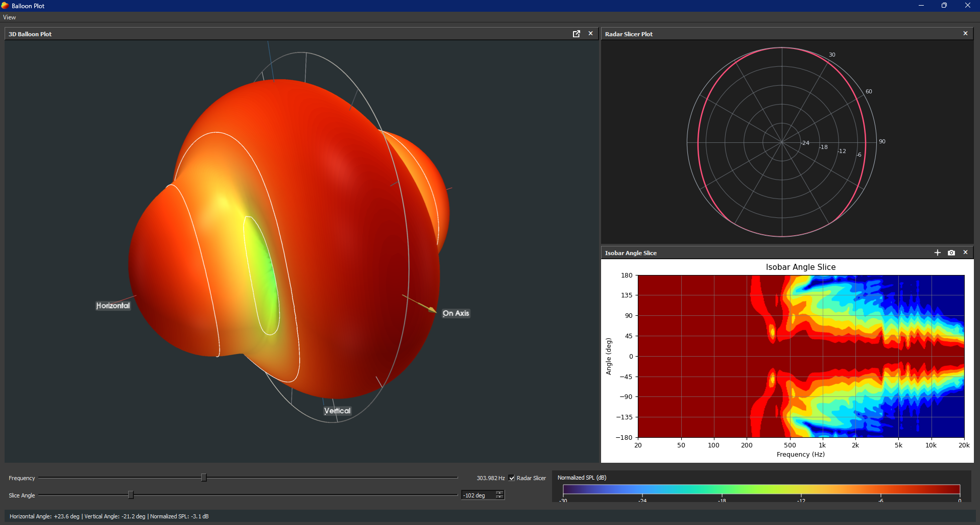Click the Normalized SPL color scale bar

(x=761, y=489)
